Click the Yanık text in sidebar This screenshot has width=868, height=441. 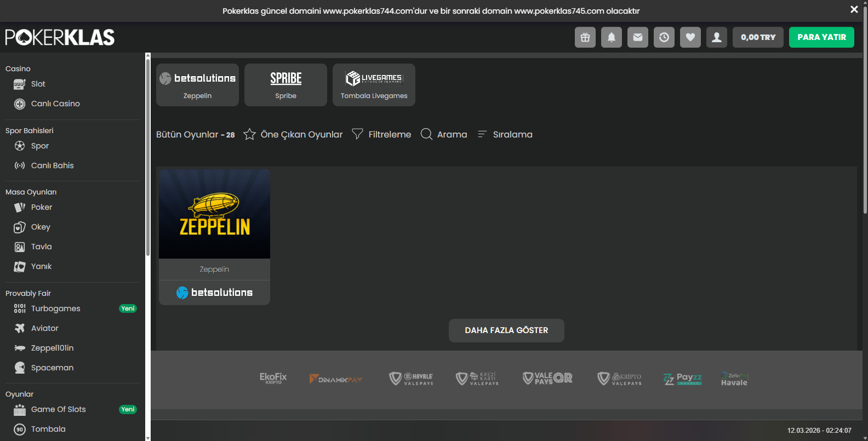click(x=42, y=266)
